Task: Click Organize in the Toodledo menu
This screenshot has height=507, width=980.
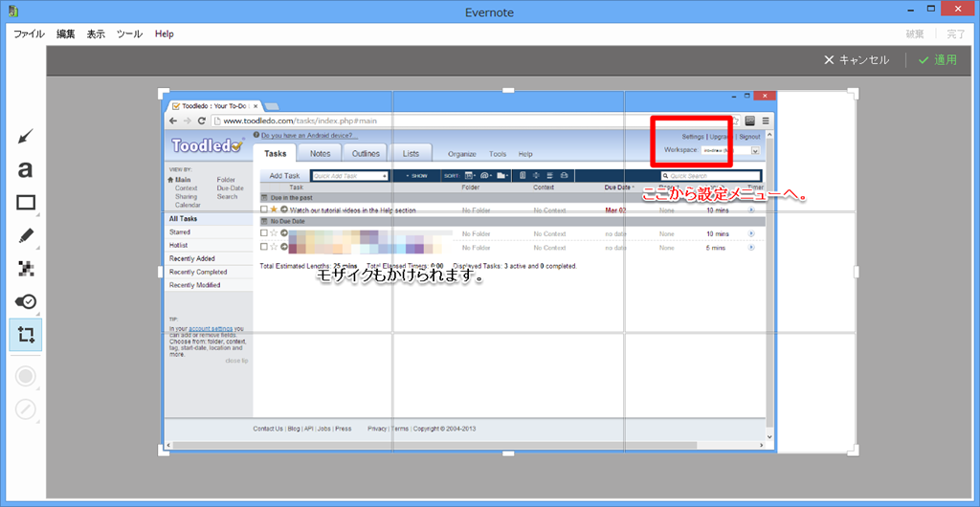Action: tap(462, 154)
